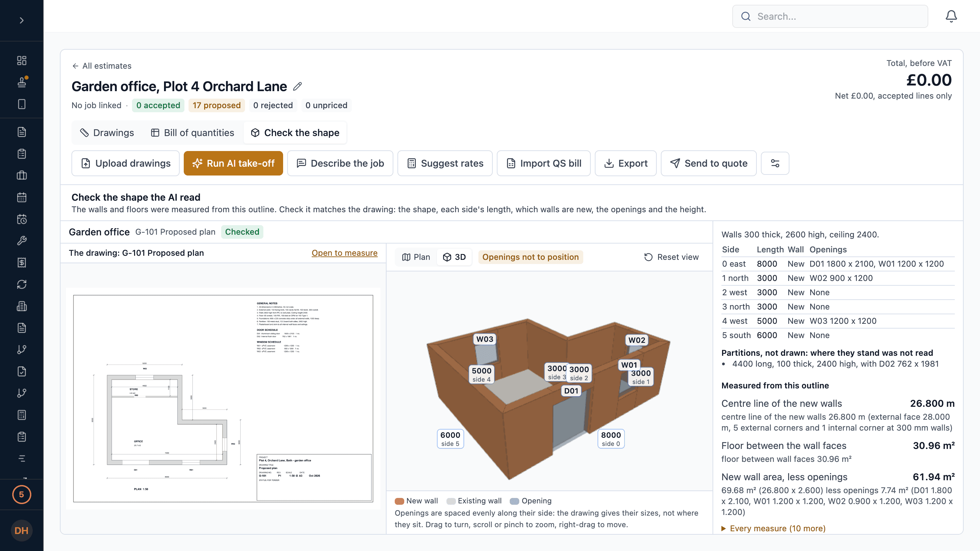Viewport: 980px width, 551px height.
Task: Toggle the Openings not to position tag
Action: coord(530,257)
